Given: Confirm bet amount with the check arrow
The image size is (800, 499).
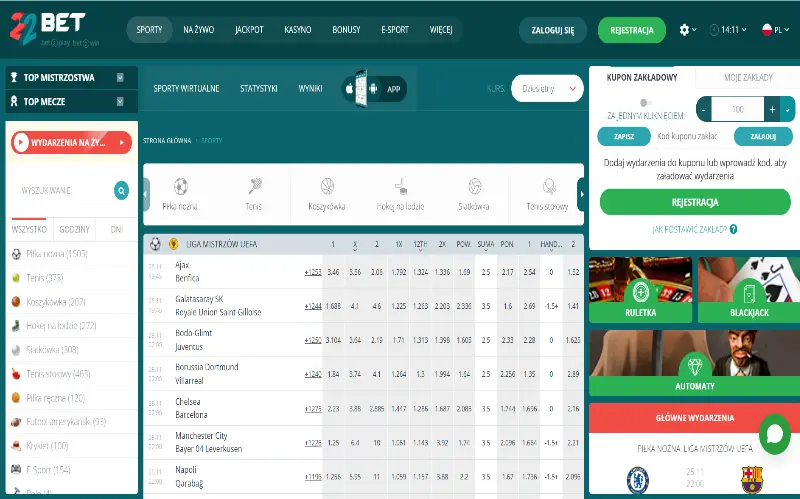Looking at the screenshot, I should [788, 109].
